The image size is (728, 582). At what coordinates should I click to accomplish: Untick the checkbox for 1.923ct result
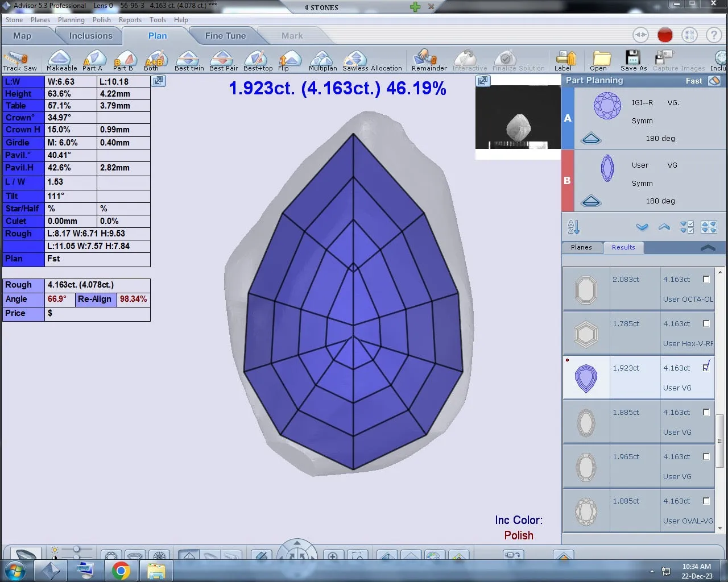tap(706, 367)
